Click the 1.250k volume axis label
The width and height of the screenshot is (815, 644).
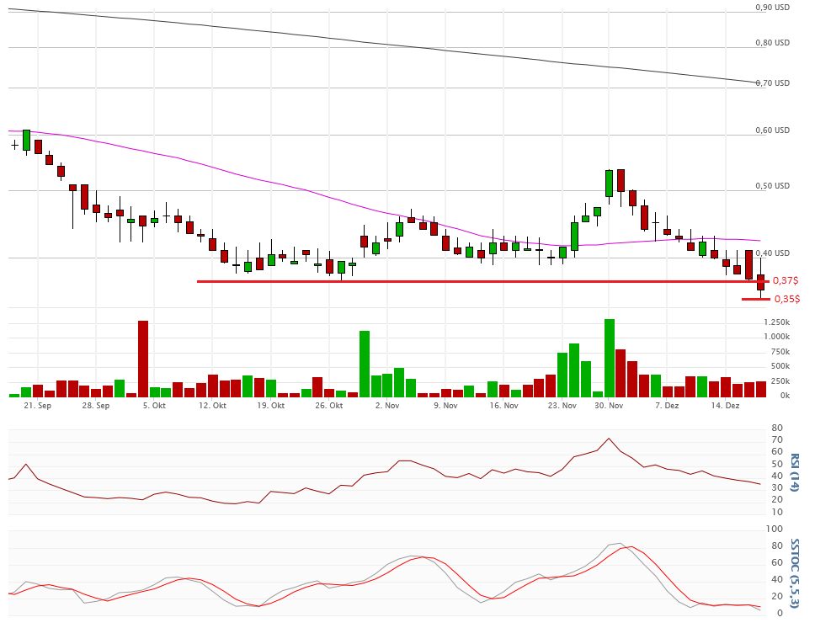pos(777,322)
